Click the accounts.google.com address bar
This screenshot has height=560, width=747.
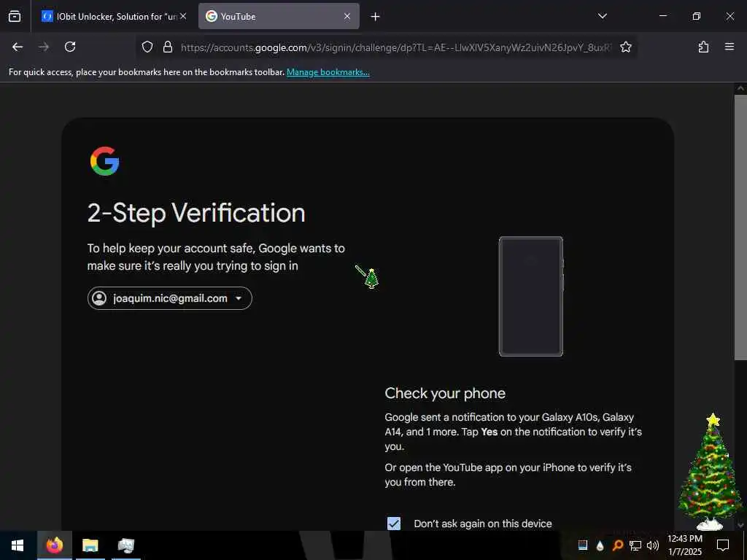coord(395,47)
